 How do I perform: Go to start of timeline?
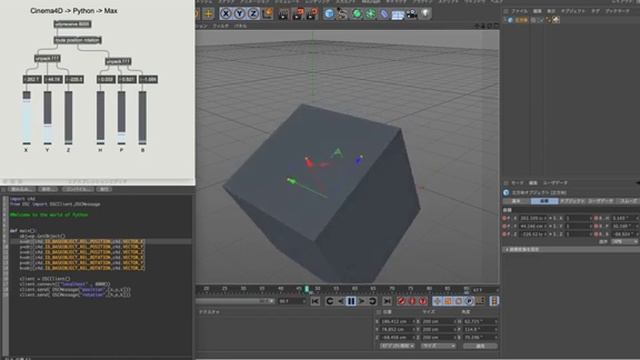coord(315,301)
